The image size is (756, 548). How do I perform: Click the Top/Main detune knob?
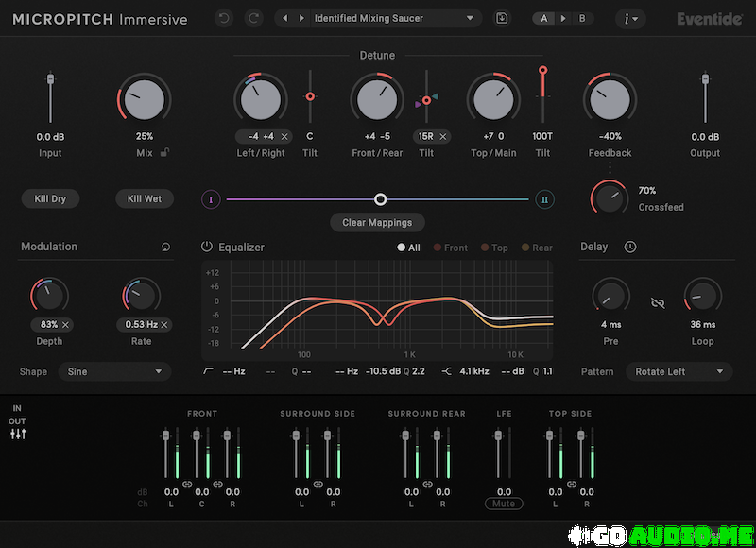[493, 99]
